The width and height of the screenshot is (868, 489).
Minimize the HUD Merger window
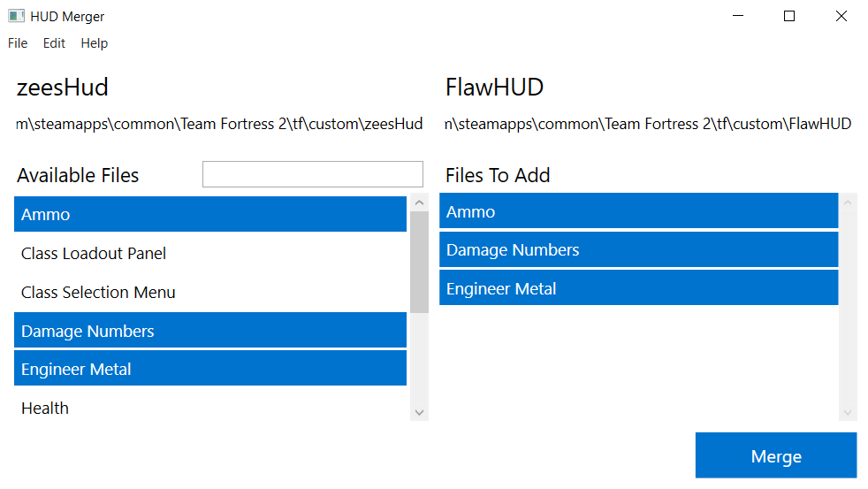[738, 16]
